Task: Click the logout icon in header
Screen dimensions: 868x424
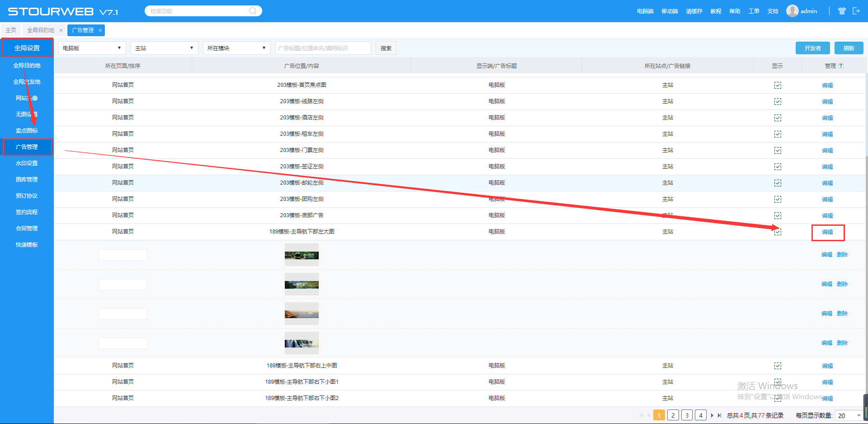Action: click(856, 11)
